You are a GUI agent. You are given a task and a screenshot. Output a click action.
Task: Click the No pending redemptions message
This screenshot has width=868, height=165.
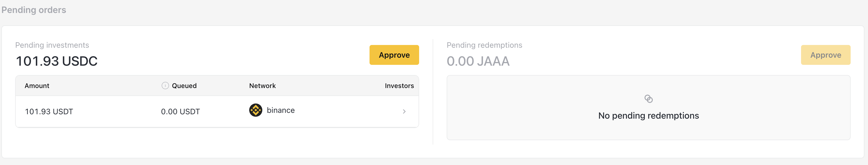(x=648, y=116)
